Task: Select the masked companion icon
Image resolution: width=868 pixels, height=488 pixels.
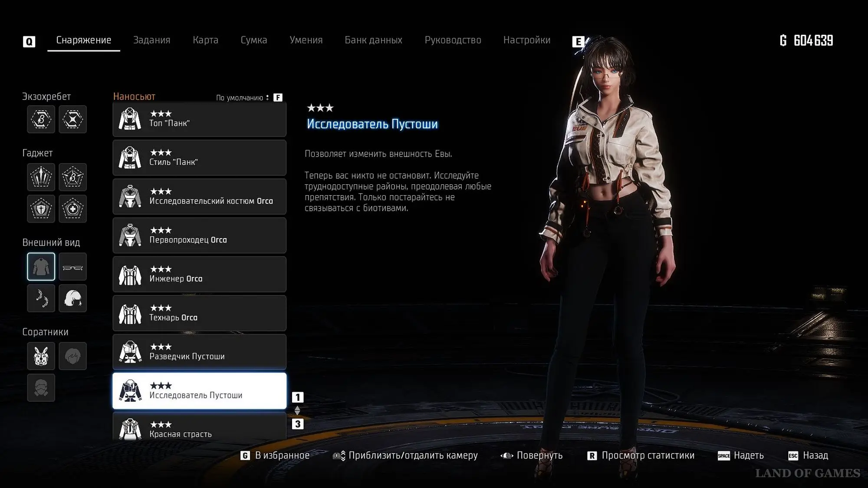Action: (x=41, y=388)
